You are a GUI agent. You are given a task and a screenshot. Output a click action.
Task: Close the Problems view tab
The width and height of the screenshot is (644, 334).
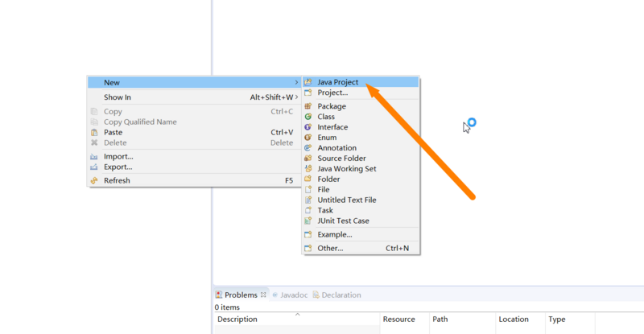click(x=263, y=295)
